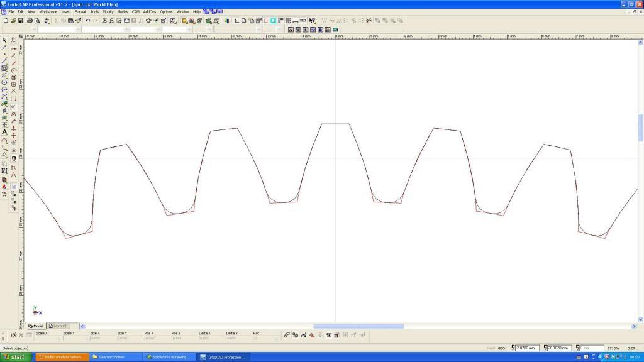Click the lock icon before the X coordinate

coord(513,348)
